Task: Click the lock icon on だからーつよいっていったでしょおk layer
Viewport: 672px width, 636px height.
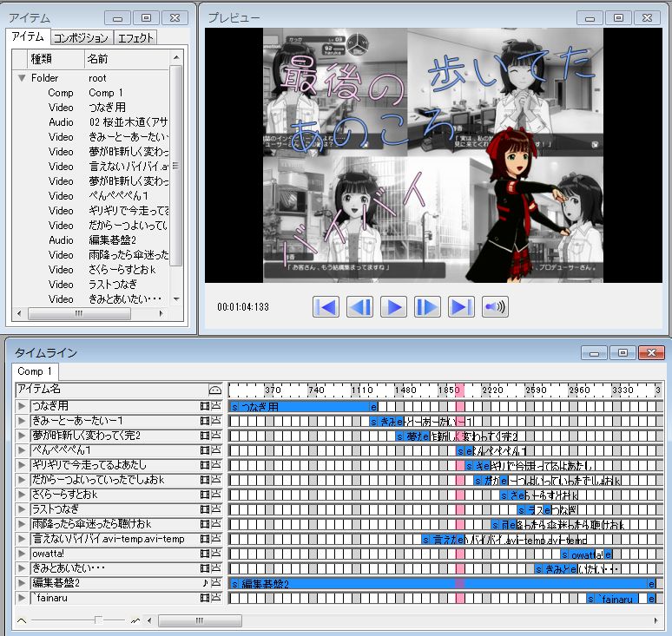Action: coord(216,480)
